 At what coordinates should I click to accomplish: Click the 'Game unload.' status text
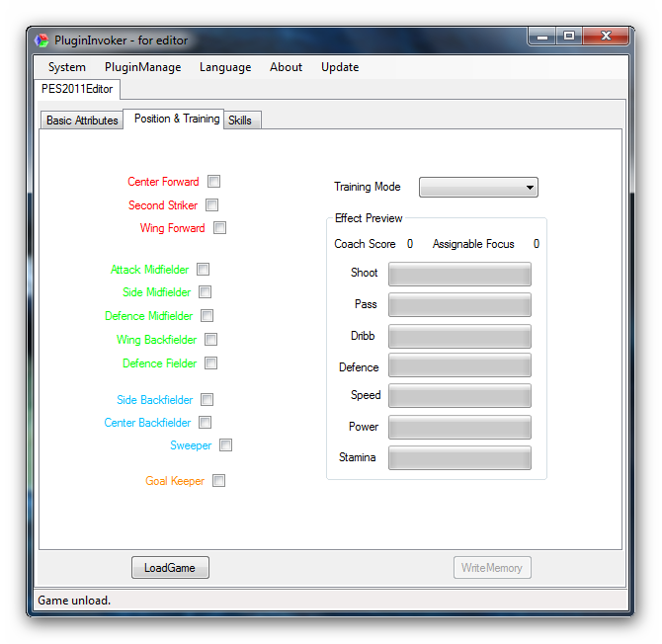pyautogui.click(x=74, y=601)
